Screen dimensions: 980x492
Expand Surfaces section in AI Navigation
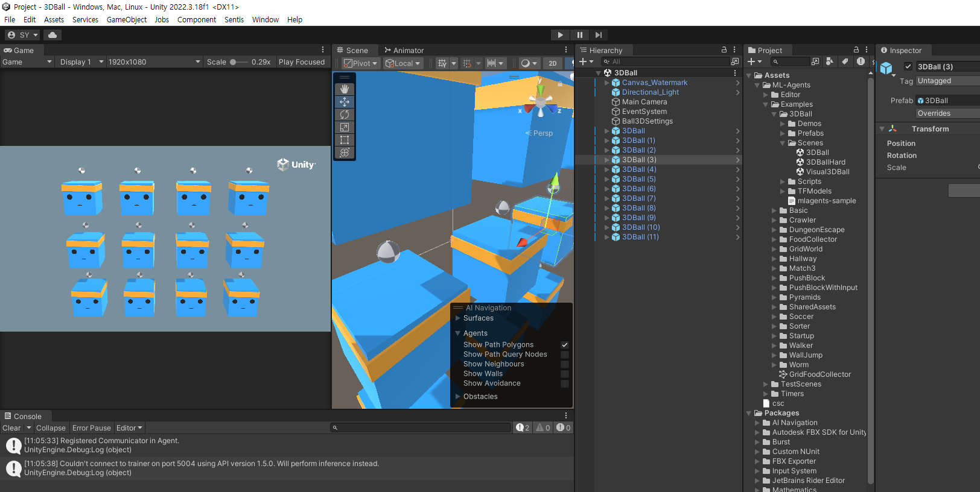pos(458,318)
